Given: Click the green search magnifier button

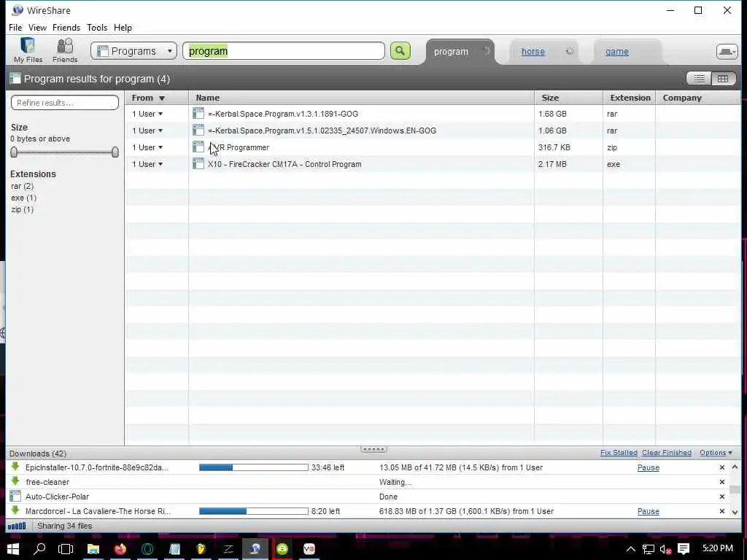Looking at the screenshot, I should 400,51.
